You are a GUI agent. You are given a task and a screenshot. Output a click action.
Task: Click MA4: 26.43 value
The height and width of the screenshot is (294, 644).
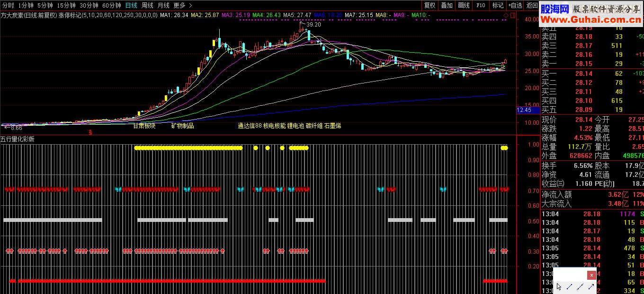click(267, 15)
